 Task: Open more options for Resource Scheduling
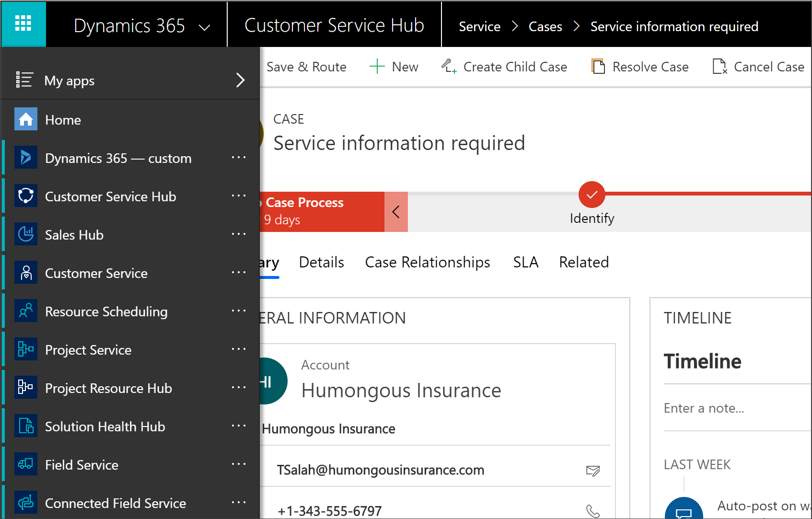[238, 311]
